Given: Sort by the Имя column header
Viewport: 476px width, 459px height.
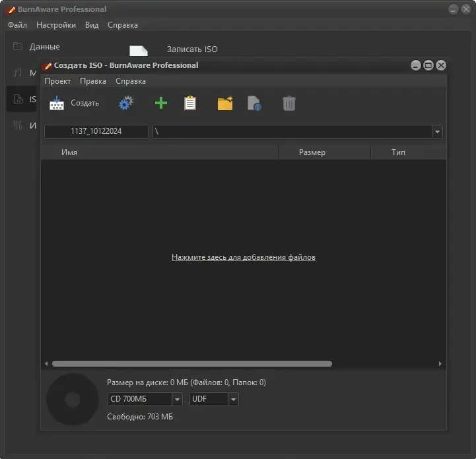Looking at the screenshot, I should 160,152.
